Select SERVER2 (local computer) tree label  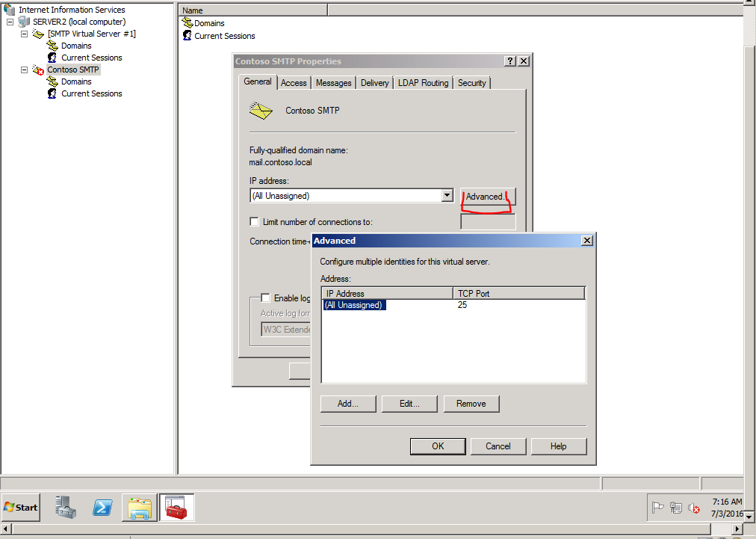(x=79, y=22)
